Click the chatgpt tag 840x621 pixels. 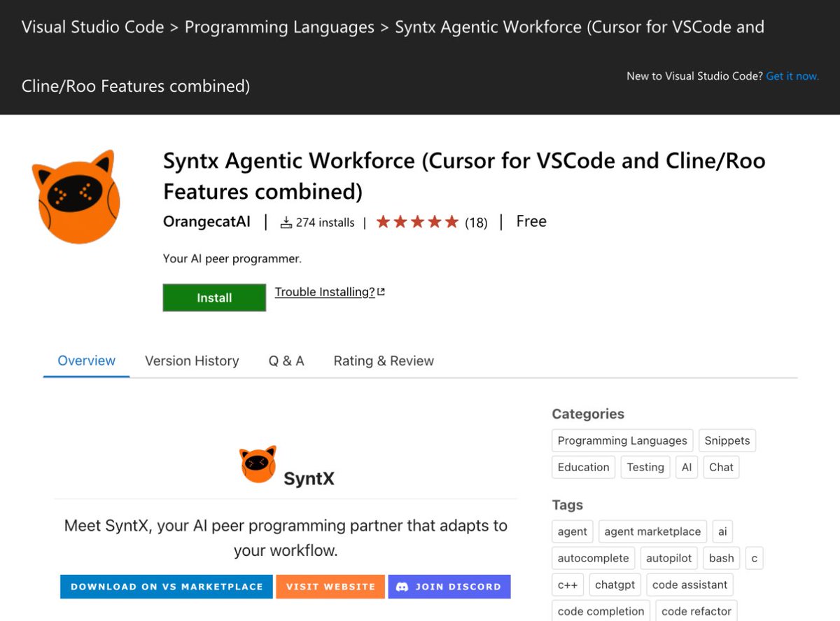[x=615, y=585]
